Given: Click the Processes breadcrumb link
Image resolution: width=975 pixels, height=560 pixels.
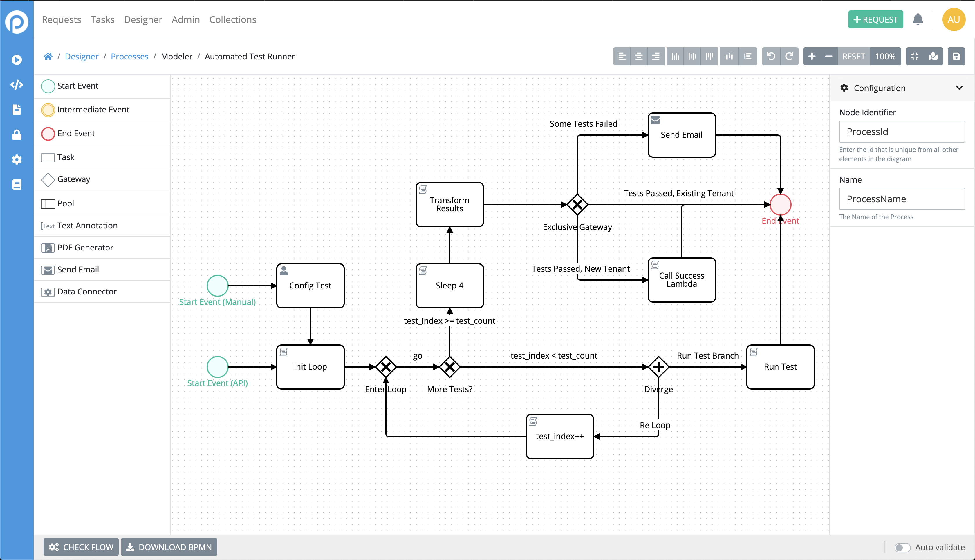Looking at the screenshot, I should [x=129, y=56].
